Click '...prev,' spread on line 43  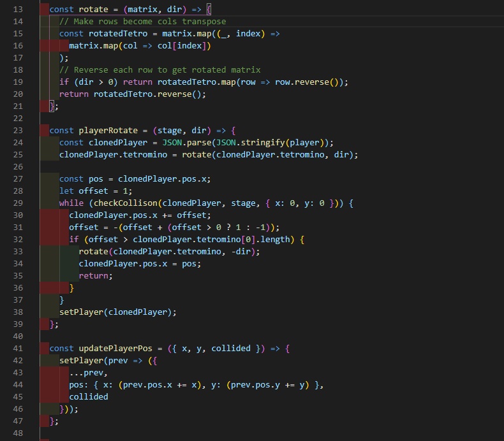[x=89, y=373]
